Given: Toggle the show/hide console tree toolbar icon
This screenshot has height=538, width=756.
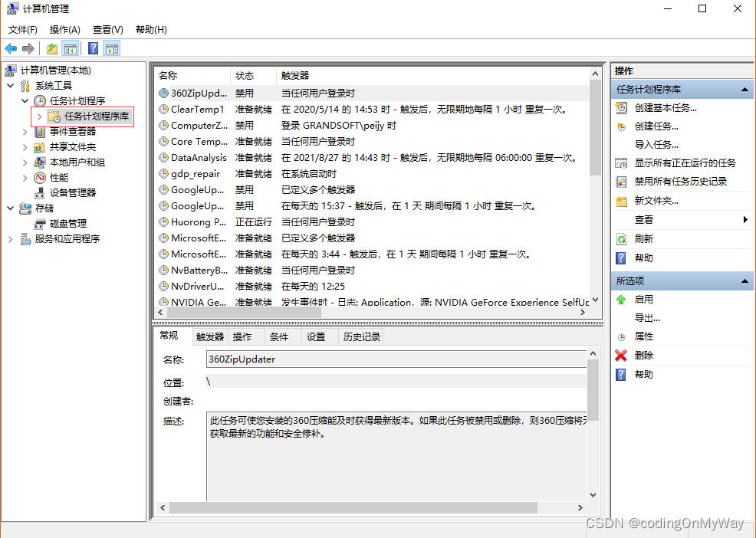Looking at the screenshot, I should click(71, 49).
